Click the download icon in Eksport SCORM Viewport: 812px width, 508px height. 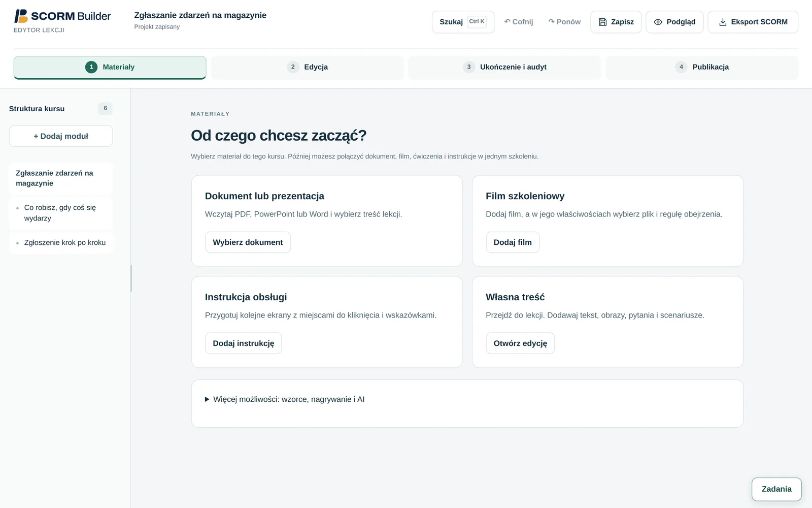723,22
